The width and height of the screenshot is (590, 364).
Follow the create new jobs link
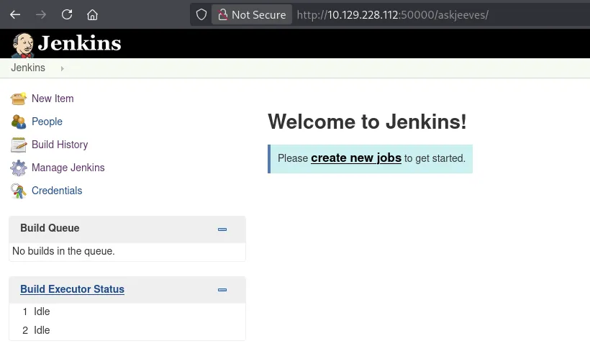pyautogui.click(x=356, y=158)
